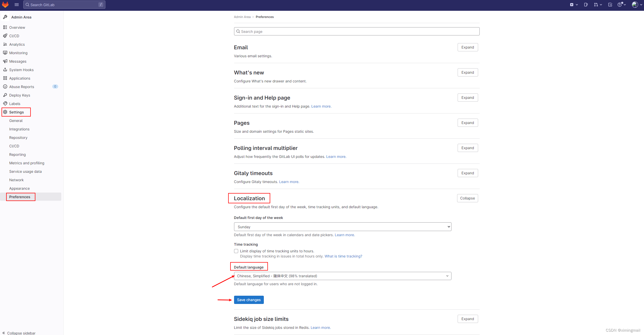Screen dimensions: 644x335
Task: Click the GitLab fox logo
Action: point(5,5)
